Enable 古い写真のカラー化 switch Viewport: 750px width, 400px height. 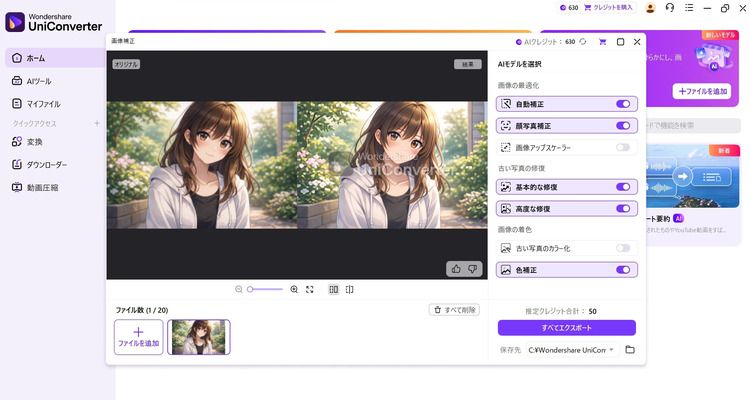[623, 248]
